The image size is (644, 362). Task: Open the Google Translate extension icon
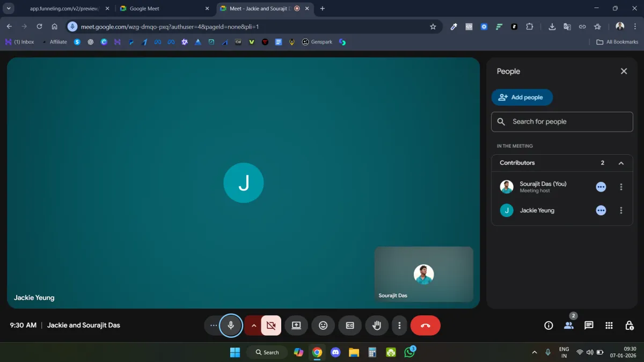click(x=567, y=26)
